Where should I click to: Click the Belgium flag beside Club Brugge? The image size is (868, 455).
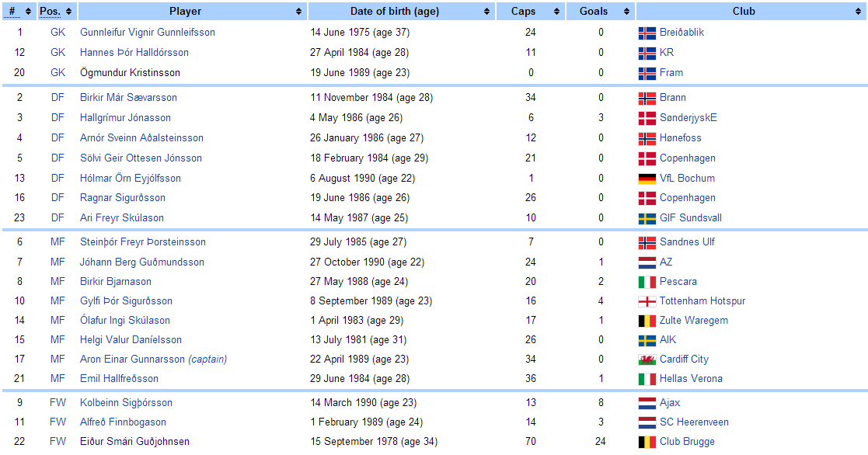click(x=647, y=442)
